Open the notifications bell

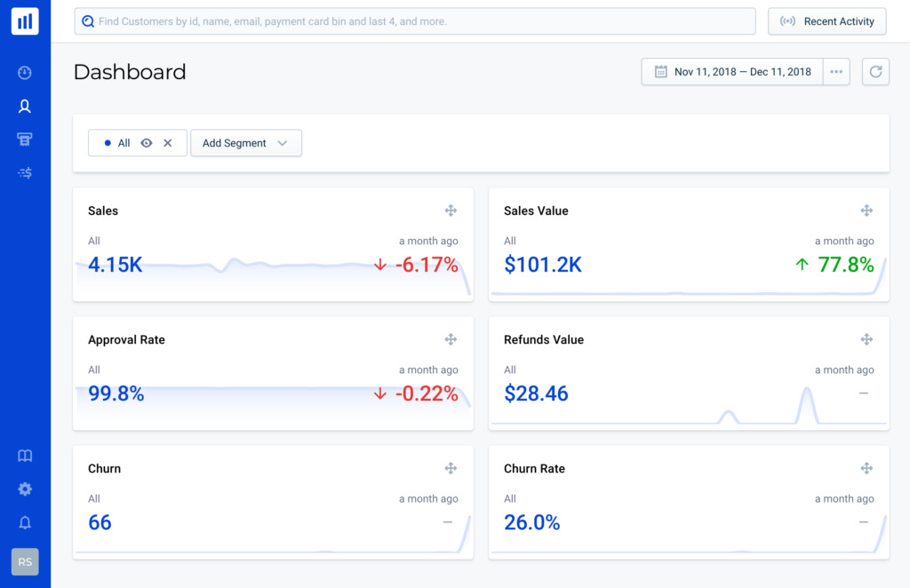(25, 523)
